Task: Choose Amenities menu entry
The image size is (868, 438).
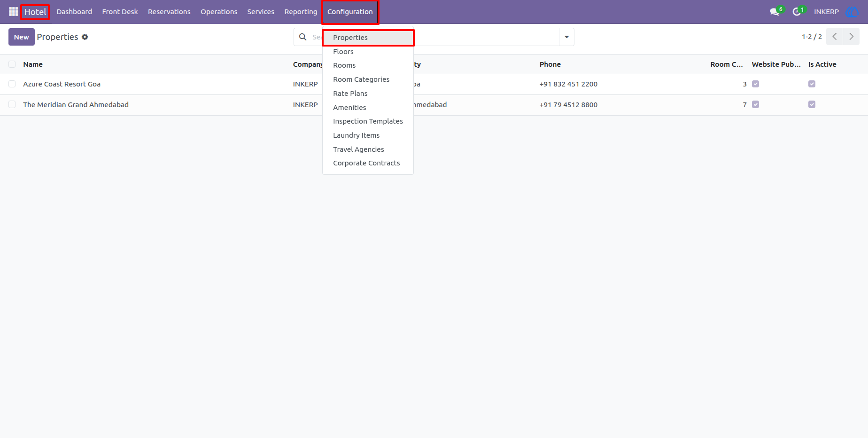Action: point(368,108)
